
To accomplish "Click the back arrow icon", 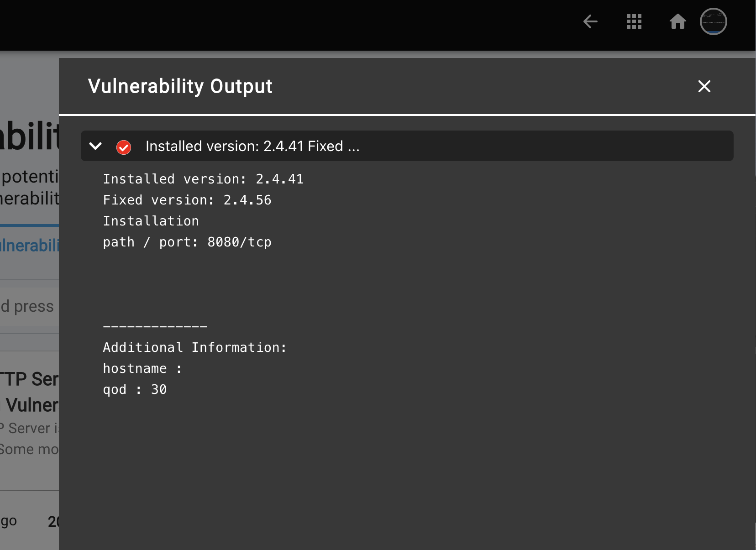I will point(590,21).
